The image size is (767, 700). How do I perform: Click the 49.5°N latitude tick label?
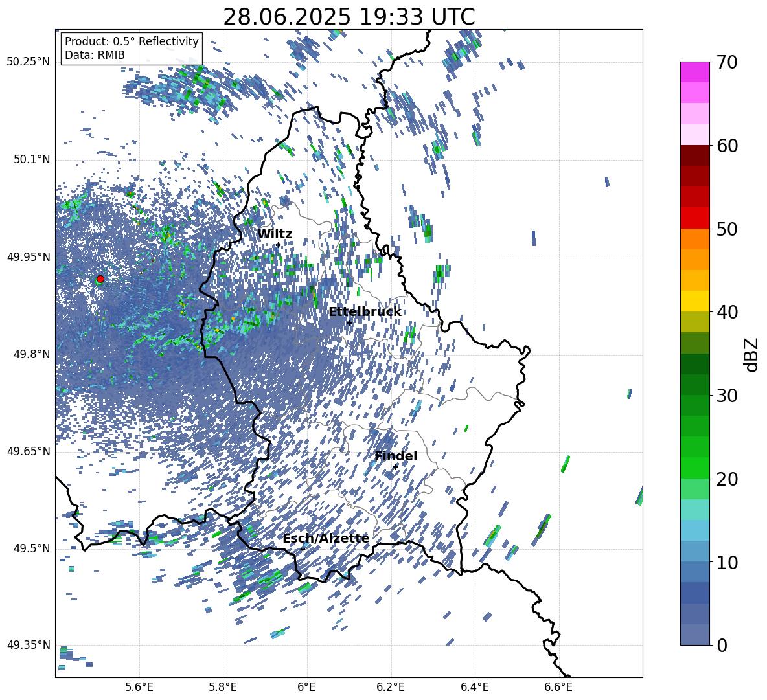pyautogui.click(x=32, y=548)
